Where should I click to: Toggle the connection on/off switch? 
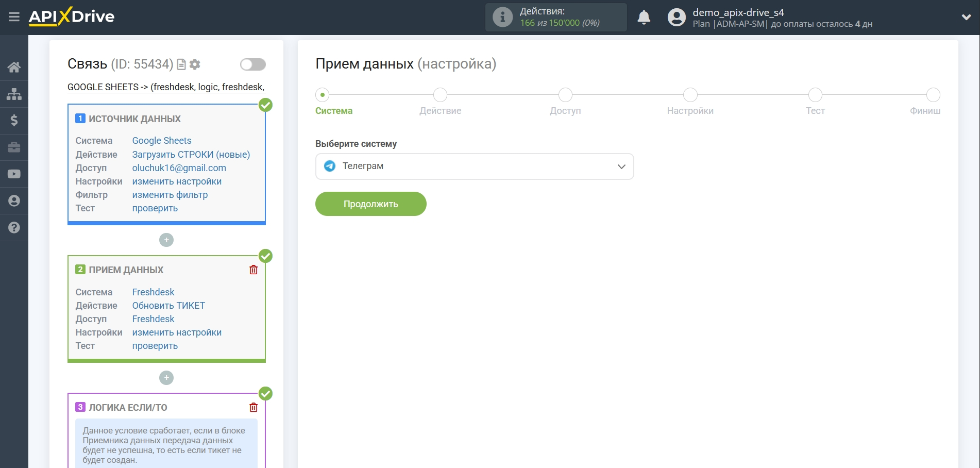253,64
